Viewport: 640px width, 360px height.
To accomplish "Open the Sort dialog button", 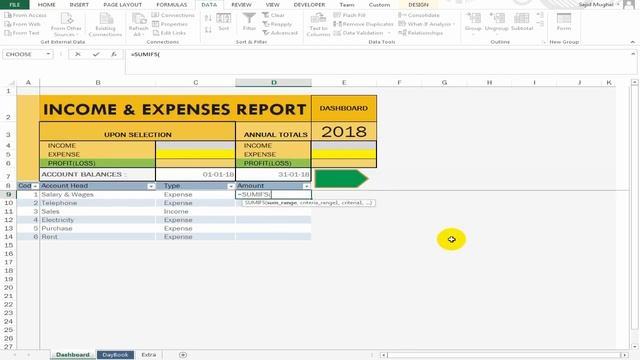I will (224, 22).
